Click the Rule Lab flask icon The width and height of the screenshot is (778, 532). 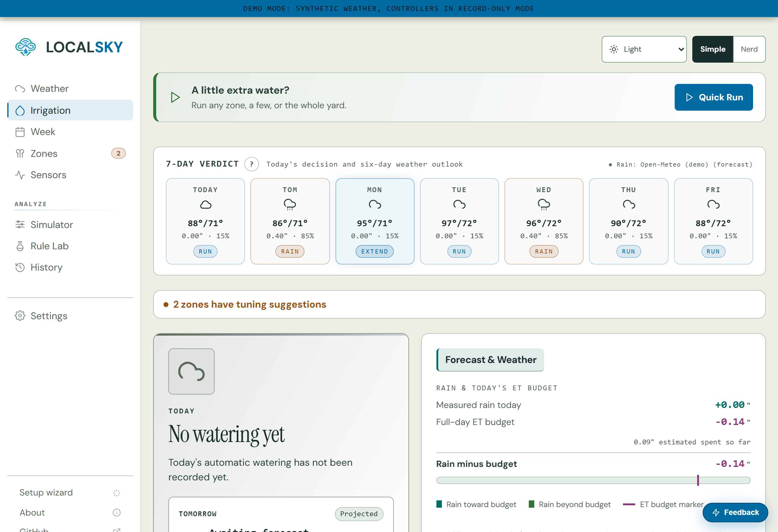(x=20, y=246)
